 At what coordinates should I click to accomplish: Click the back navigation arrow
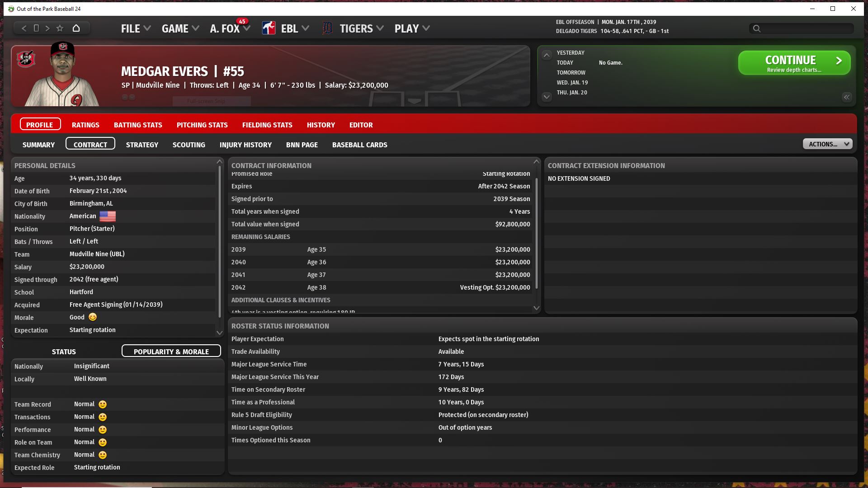coord(24,28)
